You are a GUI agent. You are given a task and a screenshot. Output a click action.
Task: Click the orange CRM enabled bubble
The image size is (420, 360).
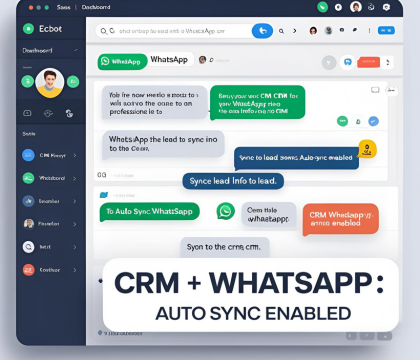coord(340,219)
